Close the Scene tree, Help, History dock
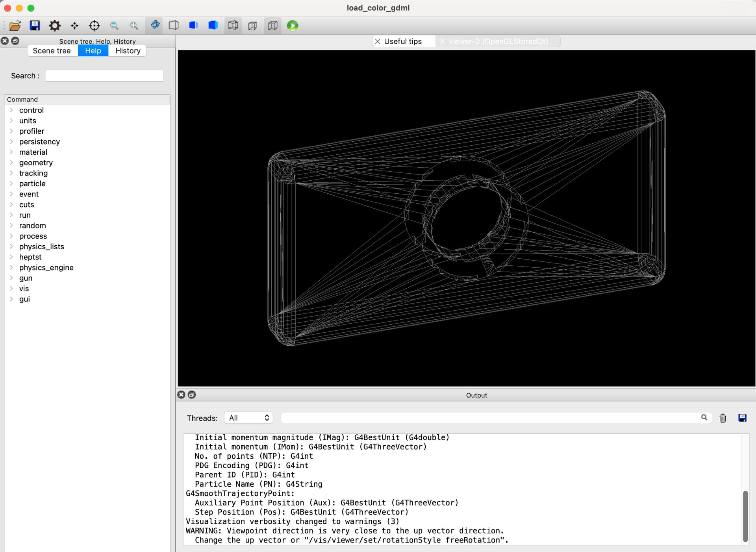 click(5, 41)
